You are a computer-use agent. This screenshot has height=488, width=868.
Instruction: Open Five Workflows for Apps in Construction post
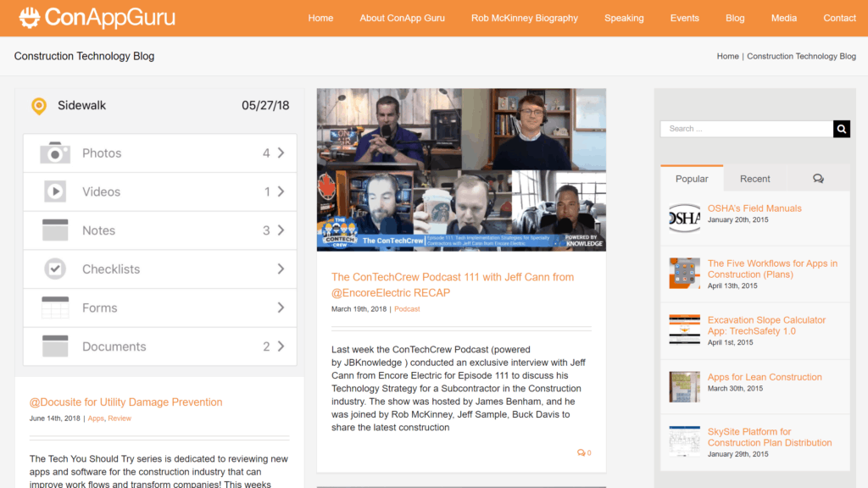click(772, 269)
